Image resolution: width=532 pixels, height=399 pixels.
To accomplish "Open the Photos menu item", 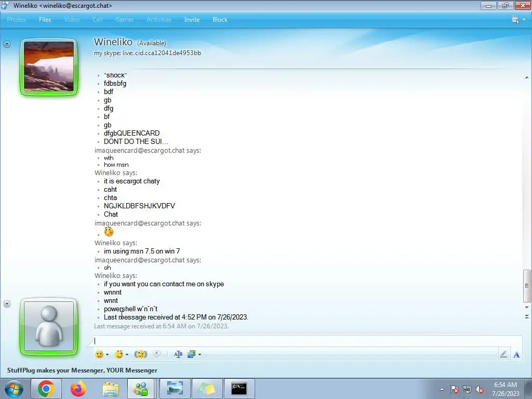I will tap(16, 20).
